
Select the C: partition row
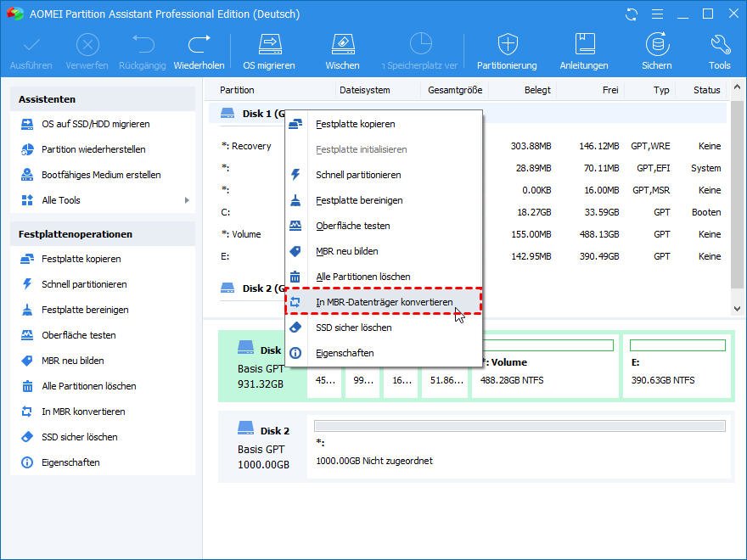[x=467, y=212]
